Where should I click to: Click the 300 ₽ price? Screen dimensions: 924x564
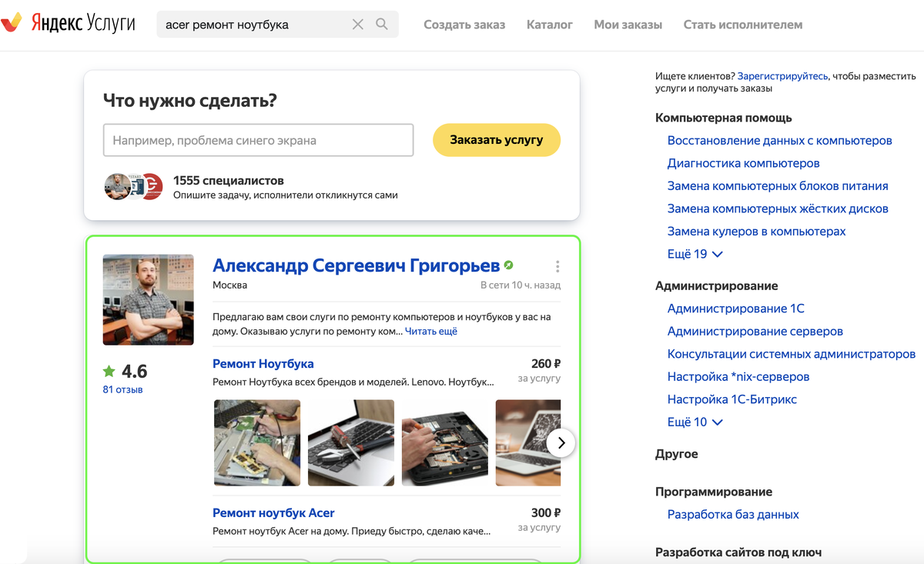click(x=546, y=512)
